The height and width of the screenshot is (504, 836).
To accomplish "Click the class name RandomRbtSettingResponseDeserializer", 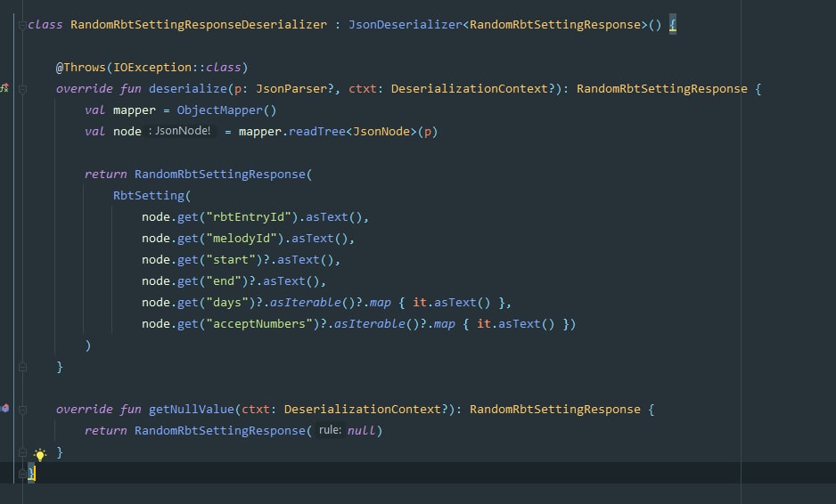I will [199, 25].
